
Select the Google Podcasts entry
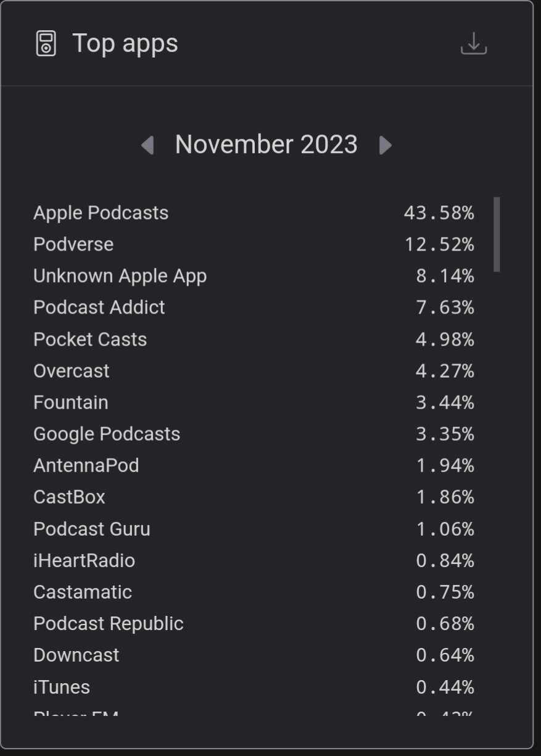107,434
